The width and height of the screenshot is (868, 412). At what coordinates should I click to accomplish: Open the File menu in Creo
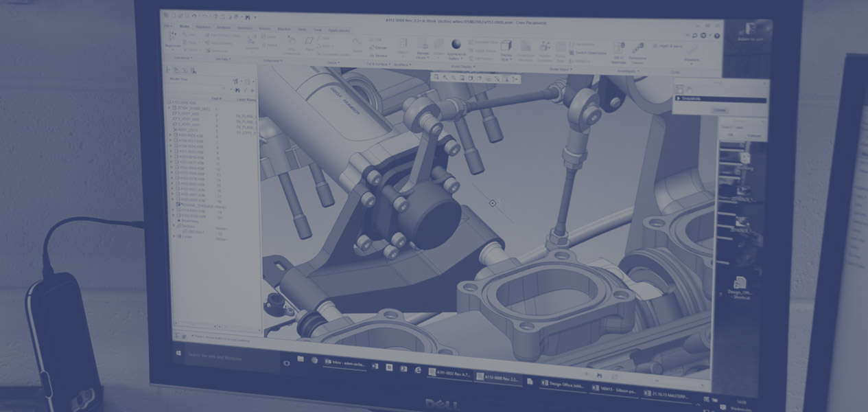click(168, 26)
